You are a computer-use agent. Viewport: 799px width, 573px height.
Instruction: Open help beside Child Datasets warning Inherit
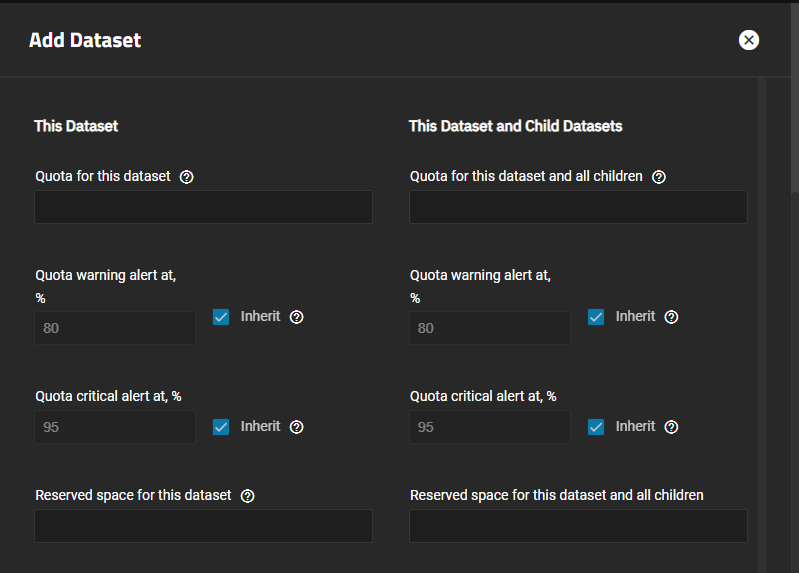pyautogui.click(x=671, y=317)
